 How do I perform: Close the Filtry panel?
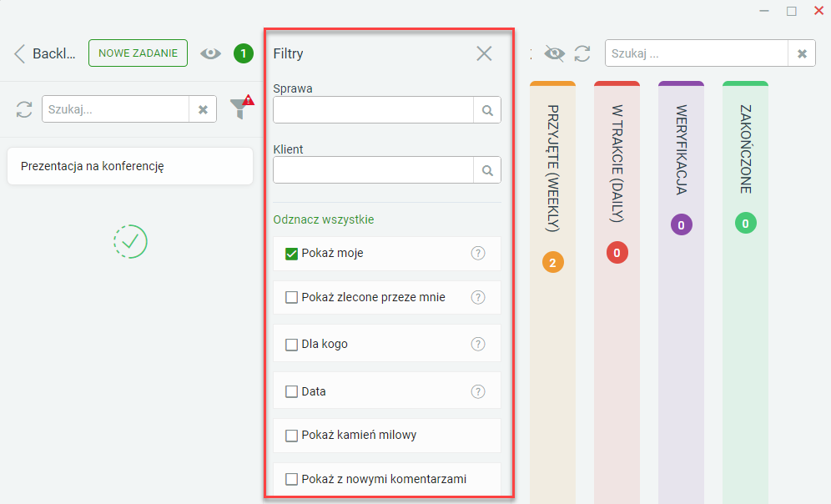pyautogui.click(x=484, y=53)
